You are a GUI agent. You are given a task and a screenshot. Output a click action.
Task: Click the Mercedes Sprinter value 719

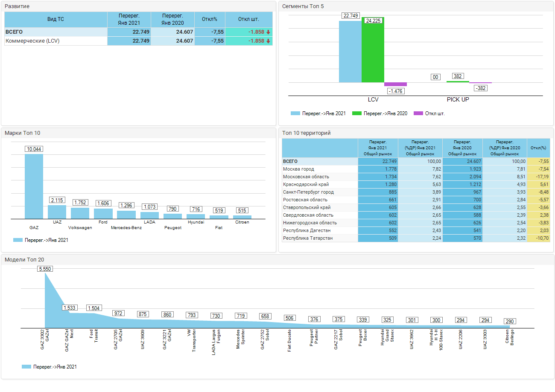[x=241, y=316]
